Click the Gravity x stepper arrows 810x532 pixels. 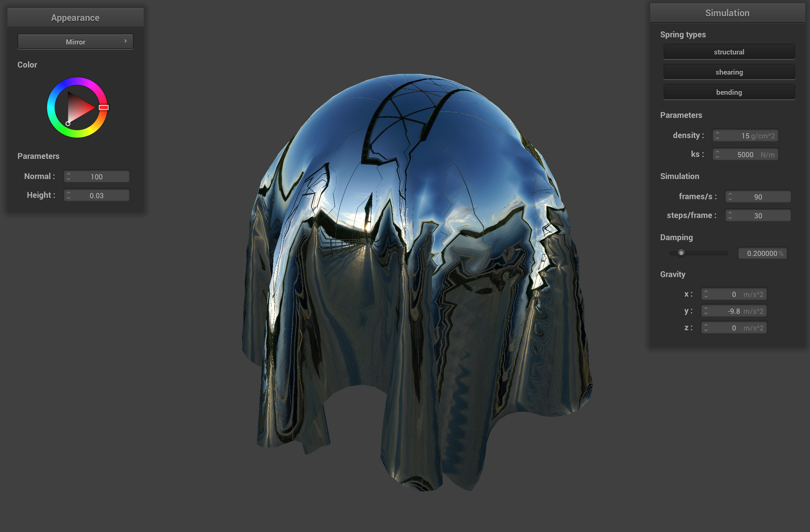click(706, 294)
